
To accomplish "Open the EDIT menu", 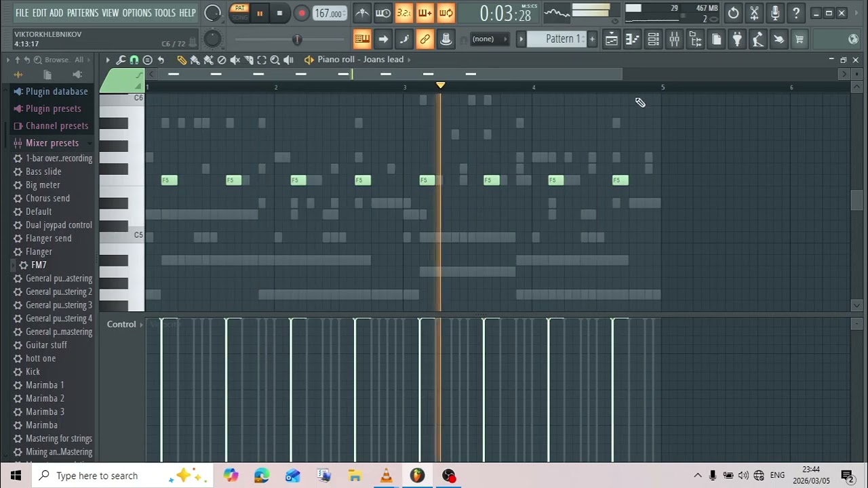I will [x=39, y=13].
